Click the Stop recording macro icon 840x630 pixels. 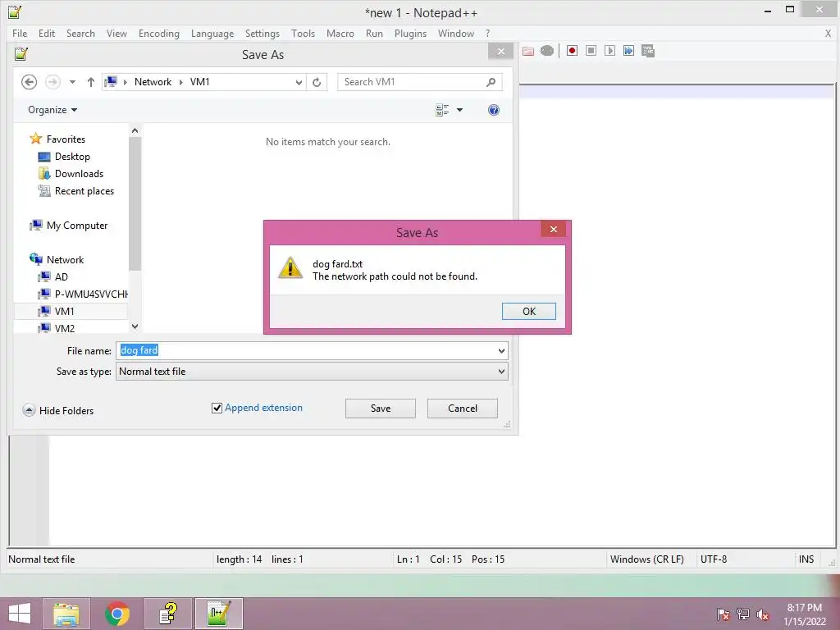[591, 50]
